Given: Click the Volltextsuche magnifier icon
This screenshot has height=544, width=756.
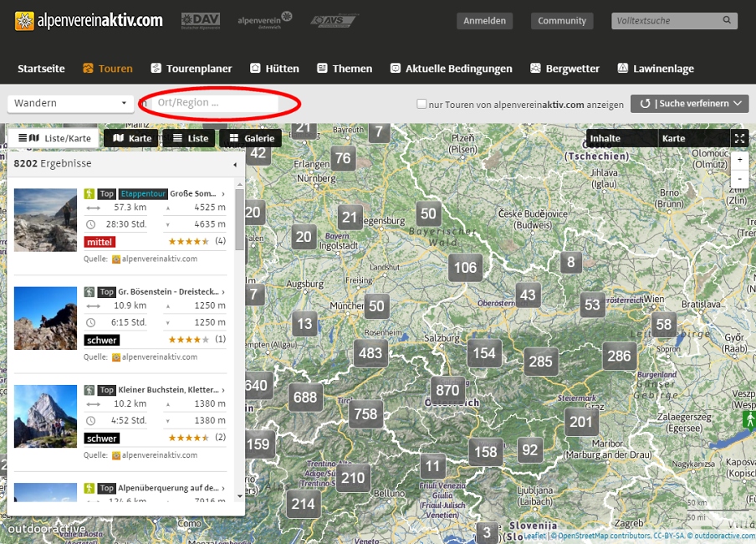Looking at the screenshot, I should pos(727,20).
